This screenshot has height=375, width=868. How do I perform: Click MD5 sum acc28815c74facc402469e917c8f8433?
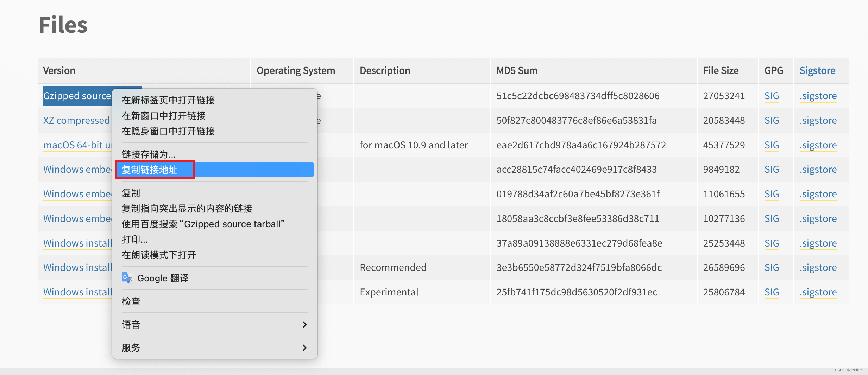[x=576, y=169]
